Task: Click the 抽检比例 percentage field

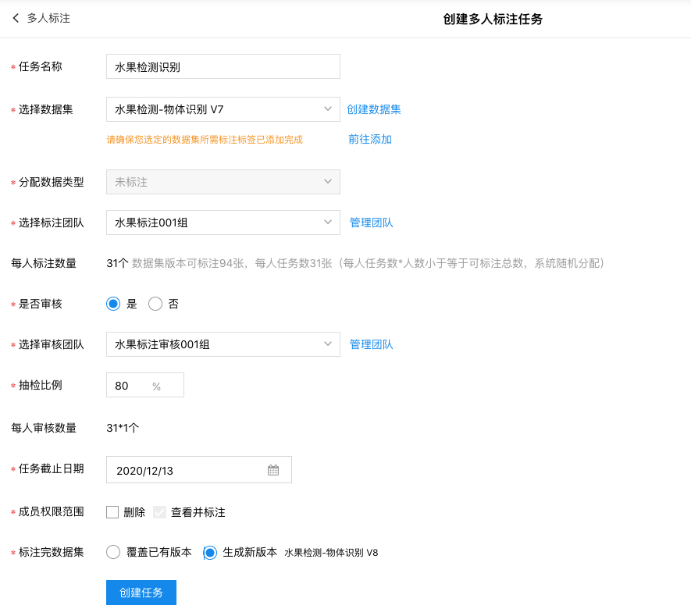Action: 130,386
